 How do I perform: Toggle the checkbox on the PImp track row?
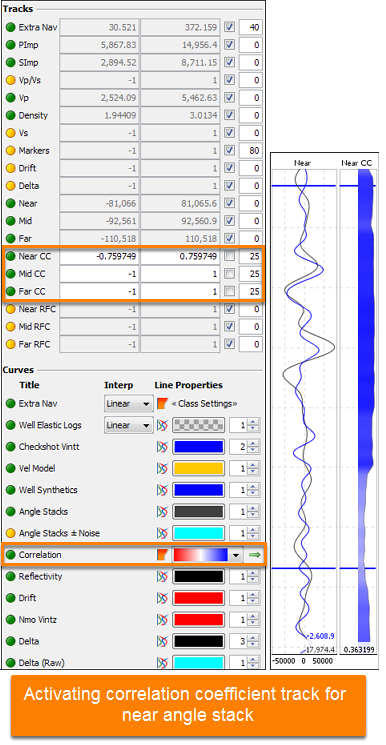(230, 45)
